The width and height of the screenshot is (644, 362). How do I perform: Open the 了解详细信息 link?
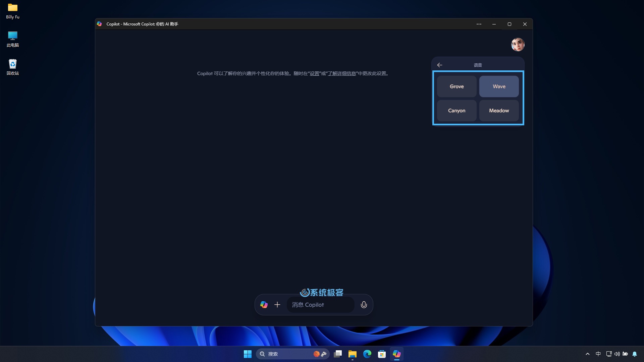pyautogui.click(x=342, y=73)
